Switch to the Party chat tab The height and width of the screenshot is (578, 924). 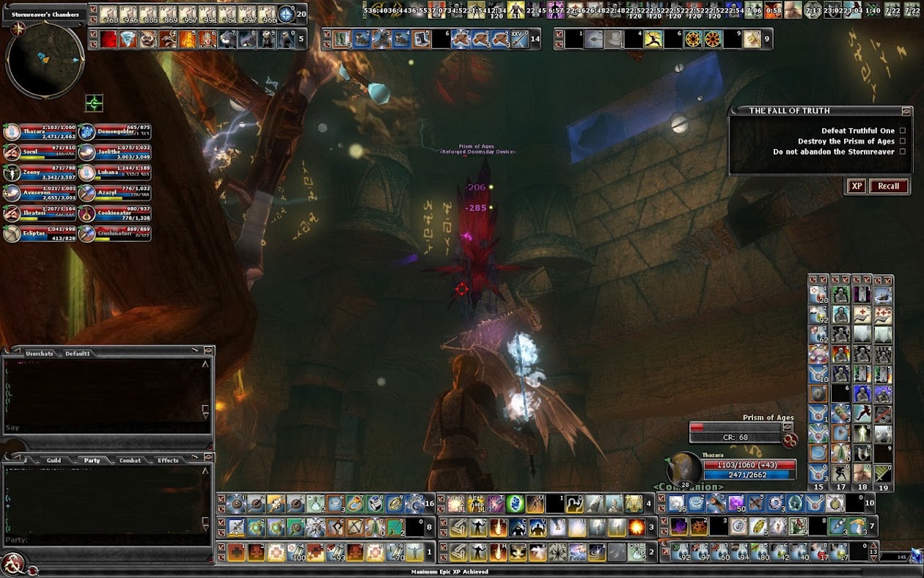92,461
